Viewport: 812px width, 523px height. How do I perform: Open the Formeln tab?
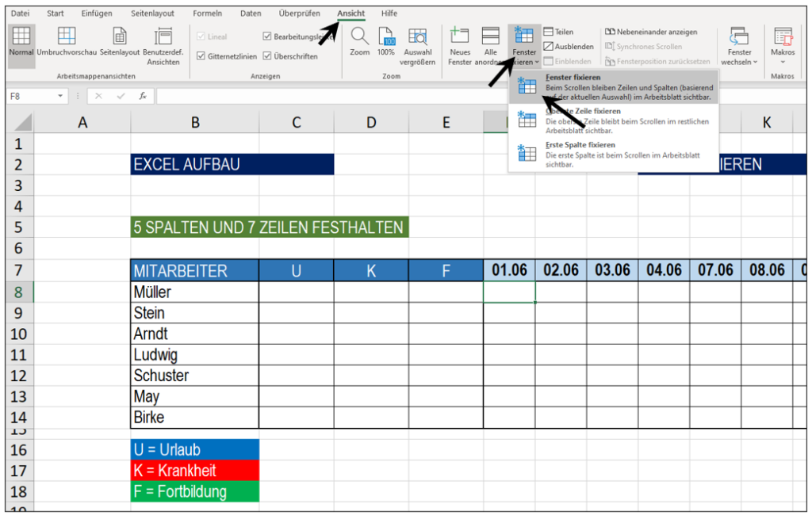coord(207,13)
